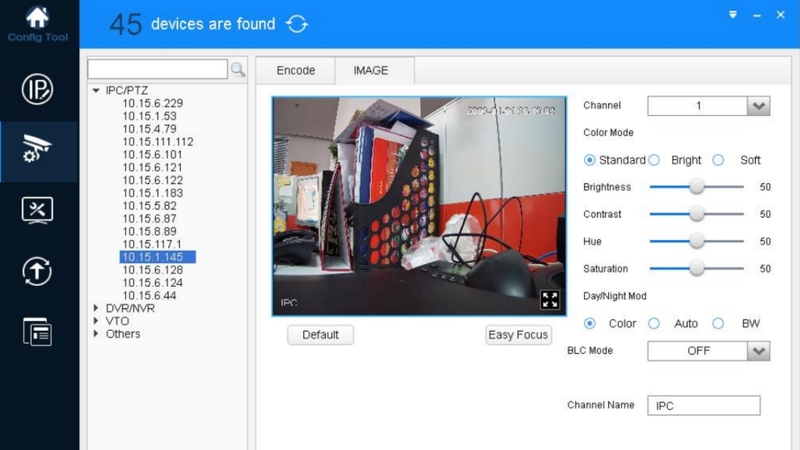Open the device upgrade arrow icon

(37, 271)
